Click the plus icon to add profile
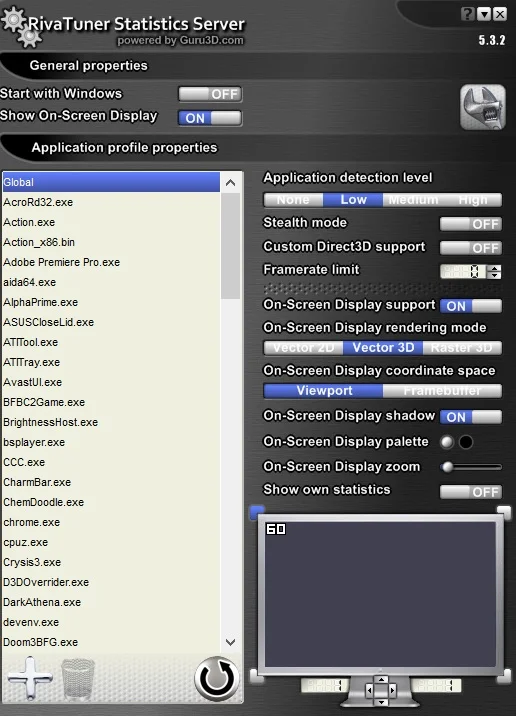The image size is (516, 716). point(30,678)
